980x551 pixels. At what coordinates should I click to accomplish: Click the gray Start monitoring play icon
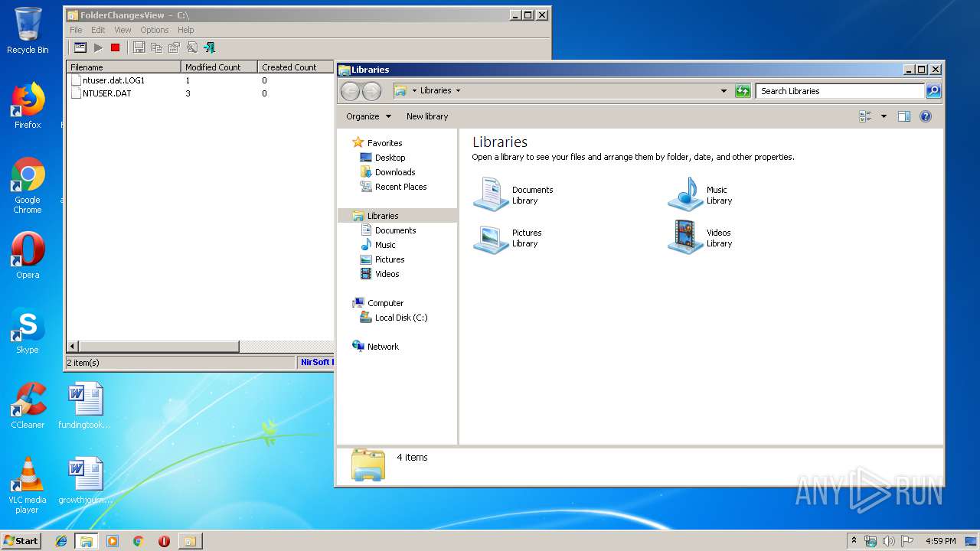pyautogui.click(x=98, y=47)
